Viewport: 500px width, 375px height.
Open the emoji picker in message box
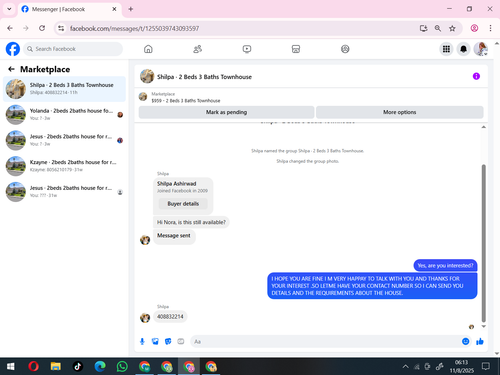(x=466, y=341)
